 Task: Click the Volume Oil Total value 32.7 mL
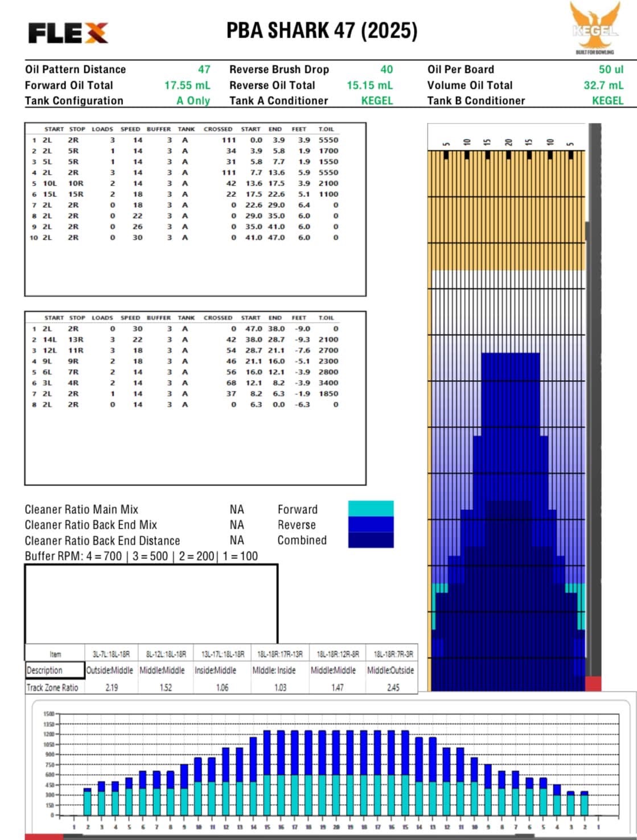tap(603, 85)
